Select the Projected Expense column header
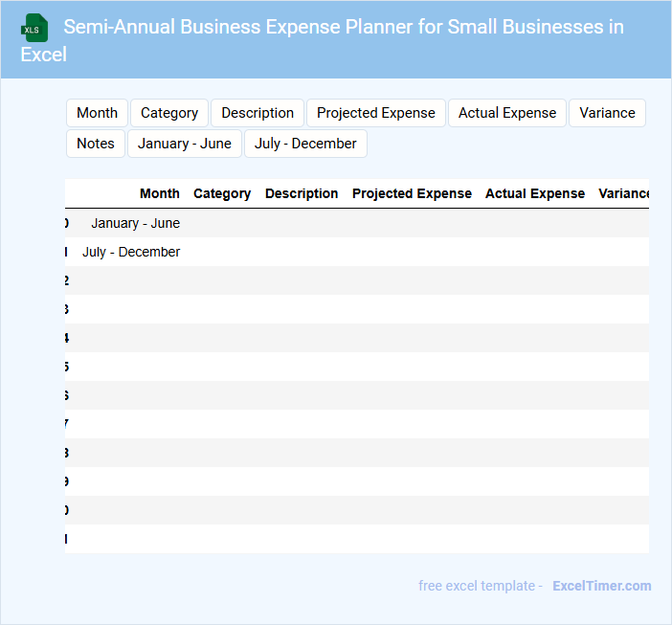Image resolution: width=672 pixels, height=625 pixels. 412,193
